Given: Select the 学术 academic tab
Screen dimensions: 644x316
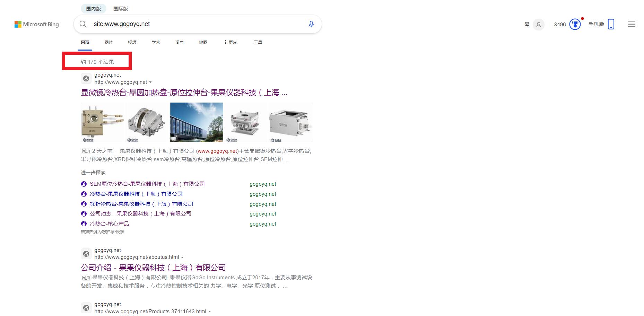Looking at the screenshot, I should (x=156, y=42).
